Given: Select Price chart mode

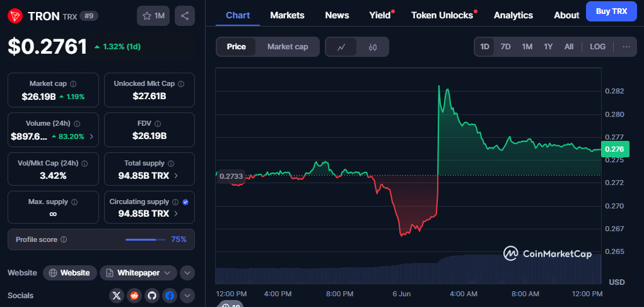Looking at the screenshot, I should pyautogui.click(x=236, y=47).
